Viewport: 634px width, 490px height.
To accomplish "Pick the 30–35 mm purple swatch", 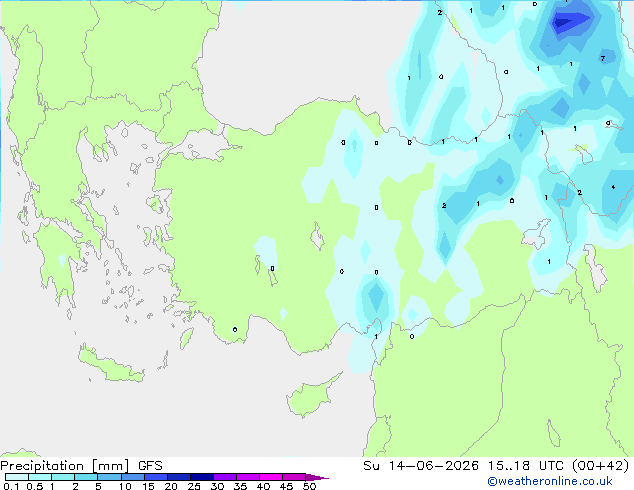I will pyautogui.click(x=225, y=477).
